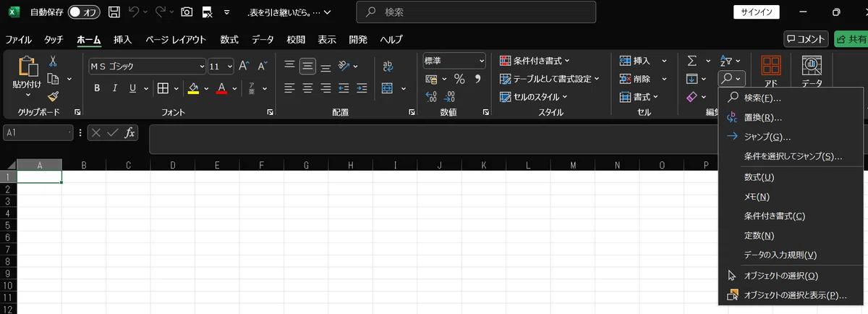Expand the Paste options arrow
Viewport: 868px width, 314px height.
pyautogui.click(x=28, y=95)
